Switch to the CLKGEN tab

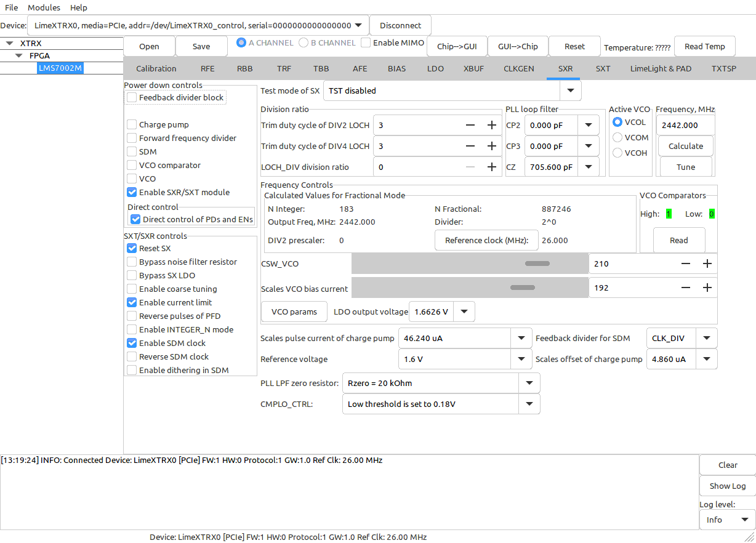point(518,68)
